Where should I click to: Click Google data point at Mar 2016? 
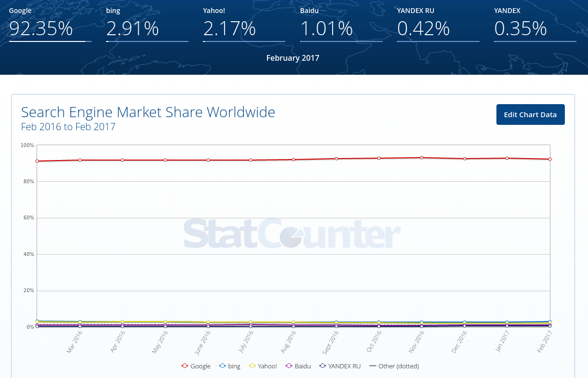[x=80, y=160]
